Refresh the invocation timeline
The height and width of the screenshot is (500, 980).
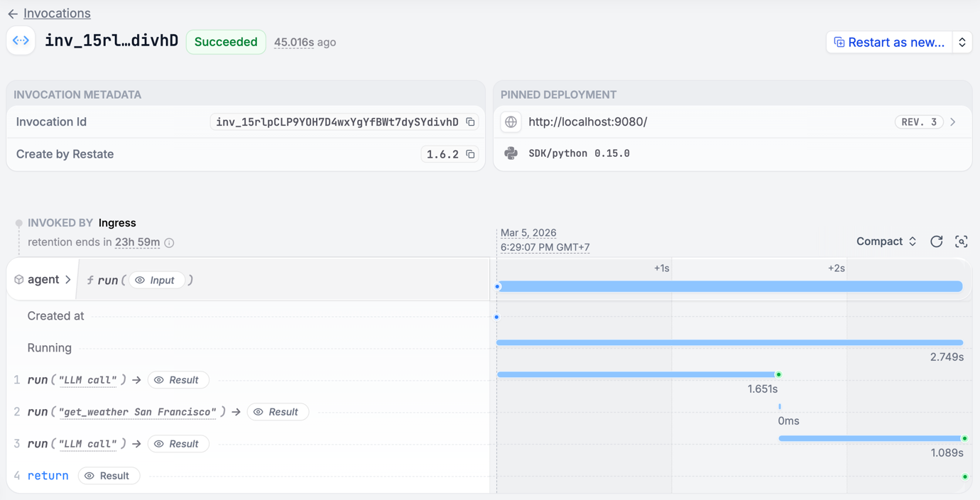(x=937, y=241)
